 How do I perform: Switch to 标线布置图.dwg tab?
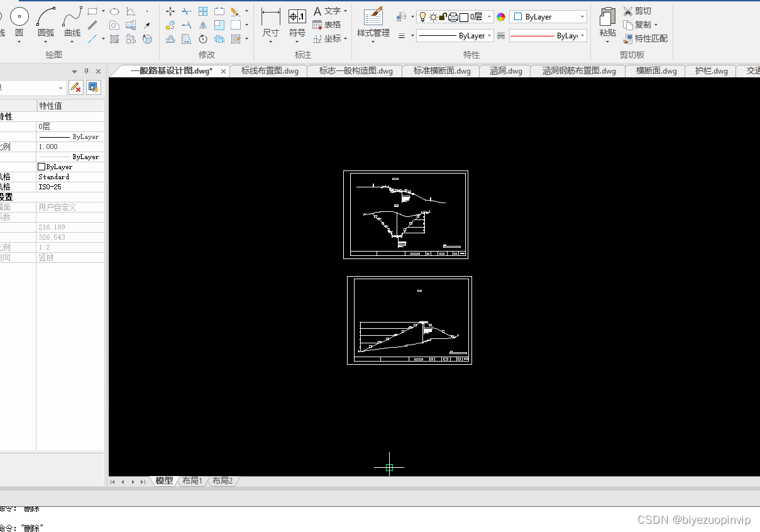coord(270,71)
